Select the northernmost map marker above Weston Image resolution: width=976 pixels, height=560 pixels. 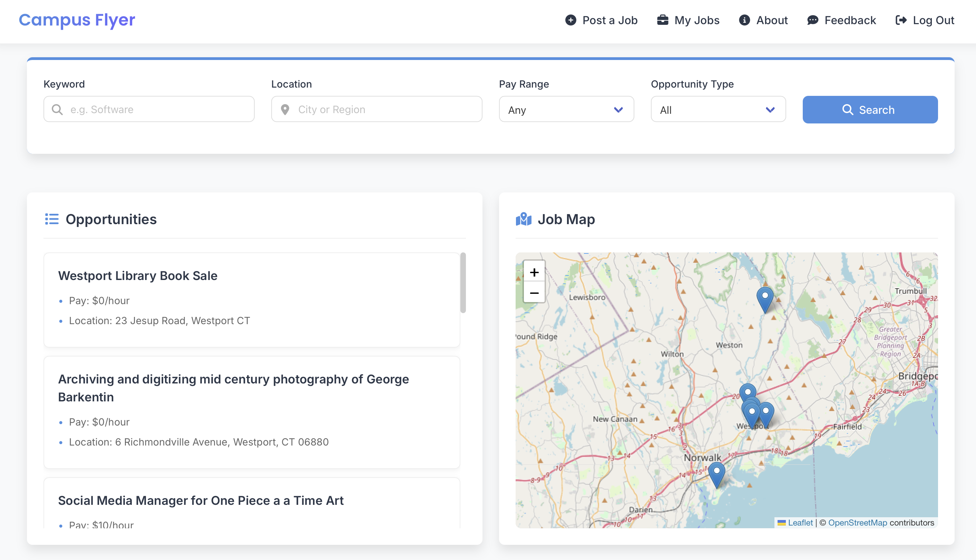[765, 300]
